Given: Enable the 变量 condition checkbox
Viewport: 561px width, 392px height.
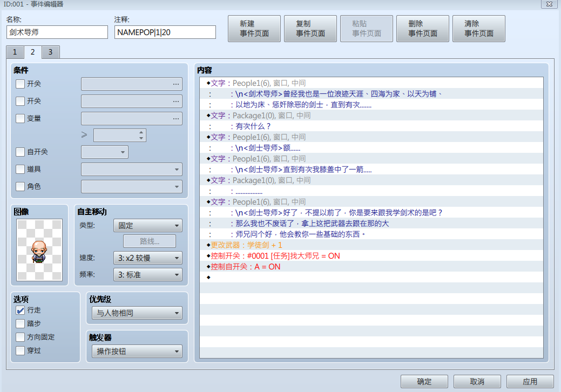Looking at the screenshot, I should (x=21, y=118).
